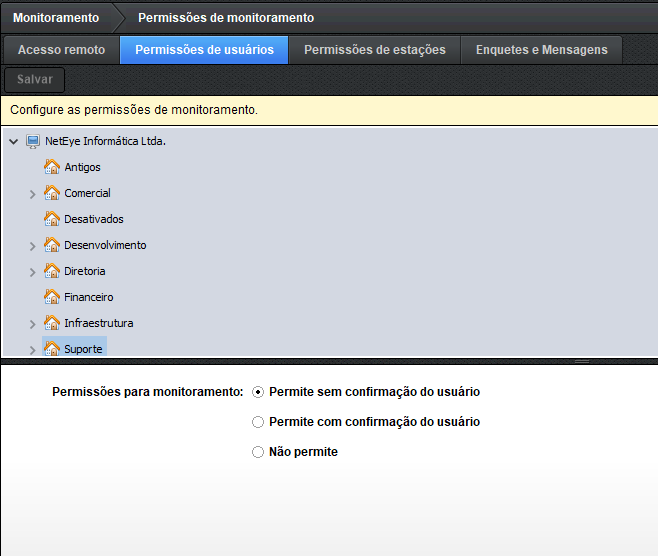Click the Diretoria group house icon
Viewport: 658px width, 556px height.
coord(53,271)
